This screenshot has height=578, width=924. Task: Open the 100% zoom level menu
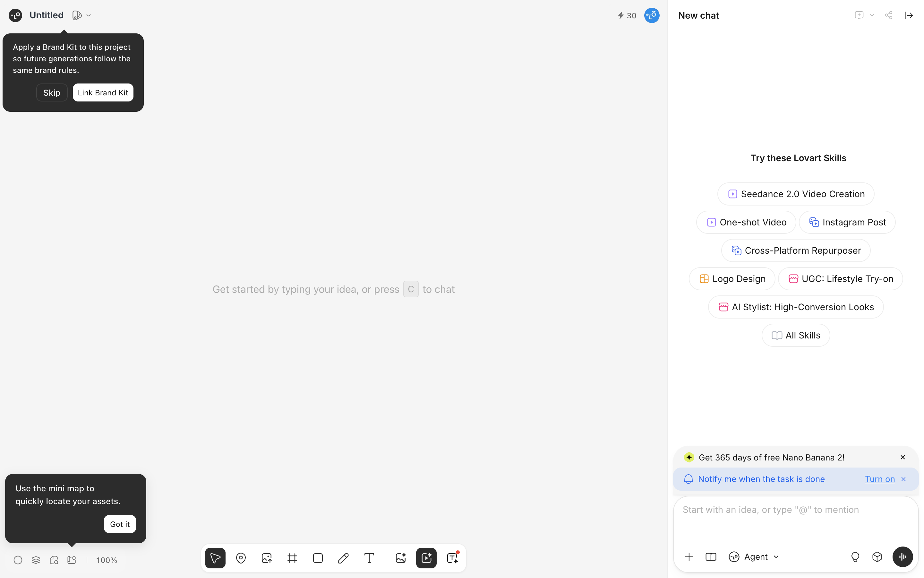(107, 560)
